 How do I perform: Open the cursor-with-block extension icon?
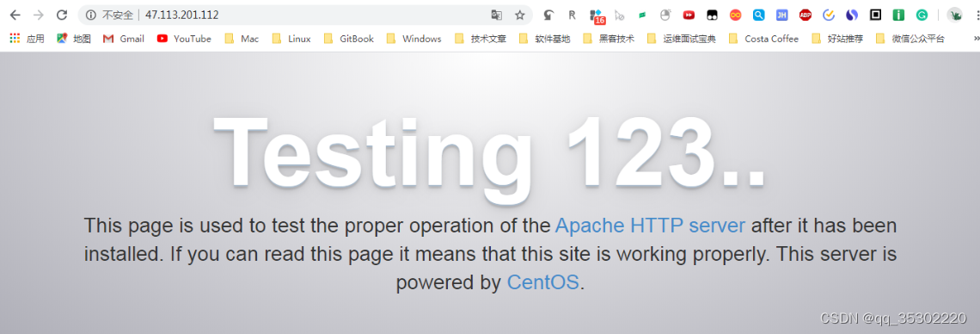click(619, 15)
